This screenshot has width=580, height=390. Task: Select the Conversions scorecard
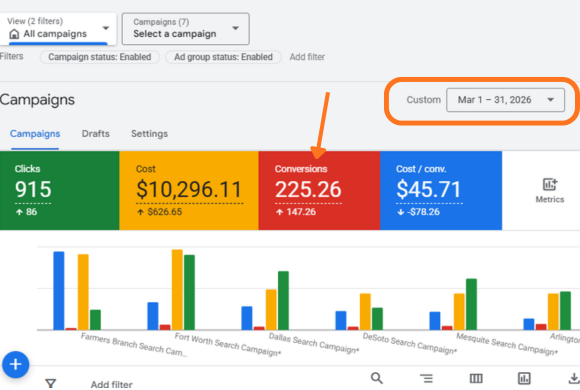pos(319,191)
